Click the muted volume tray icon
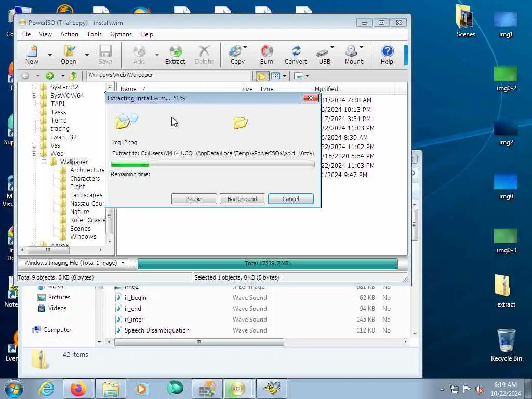Viewport: 532px width, 399px height. (x=480, y=389)
